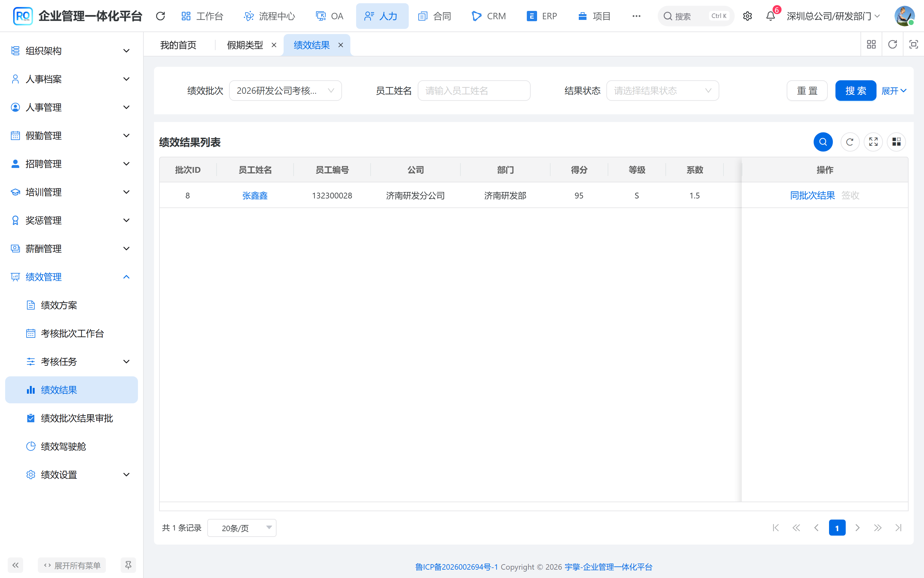The width and height of the screenshot is (924, 578).
Task: Open the ERP module in top nav
Action: click(x=542, y=16)
